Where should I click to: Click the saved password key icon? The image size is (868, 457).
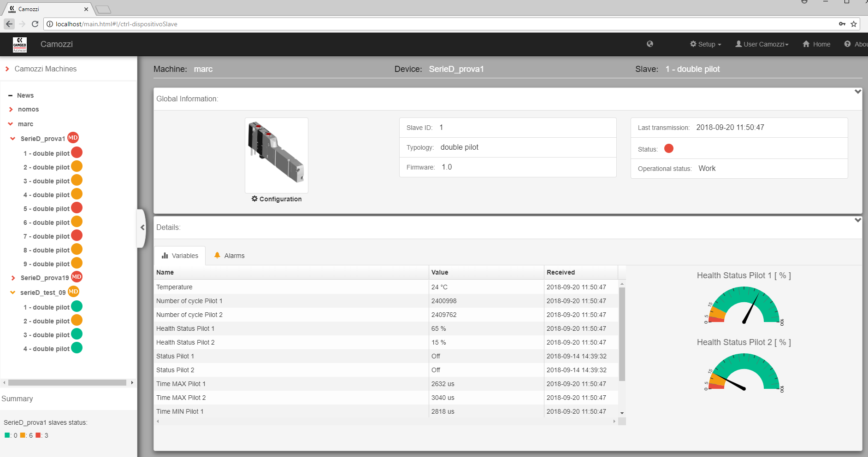(x=842, y=24)
